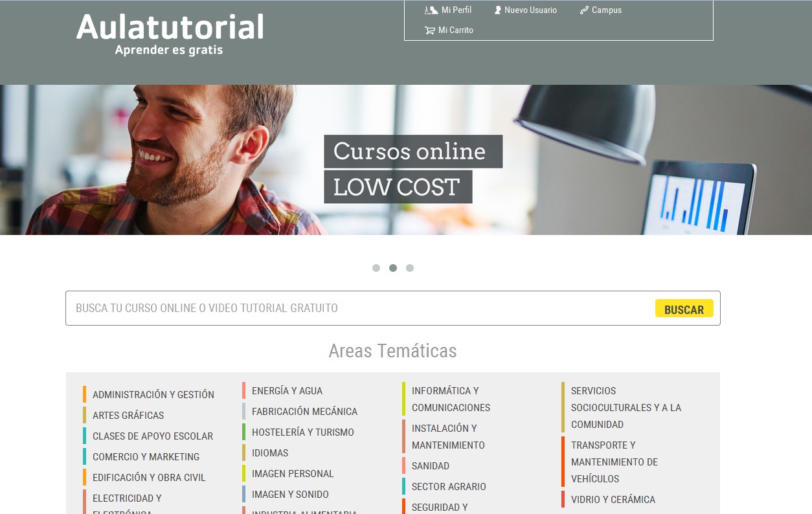Click the Cursos online LOW COST banner
812x514 pixels.
pyautogui.click(x=412, y=169)
